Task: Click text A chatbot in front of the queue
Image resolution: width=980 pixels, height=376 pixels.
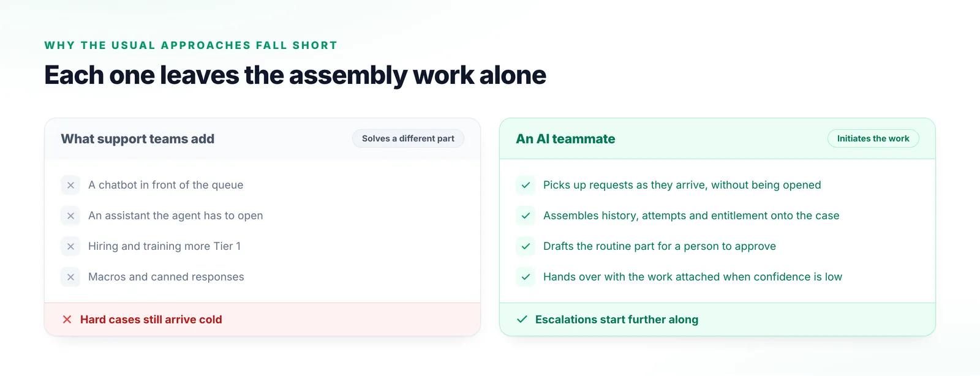Action: click(165, 185)
